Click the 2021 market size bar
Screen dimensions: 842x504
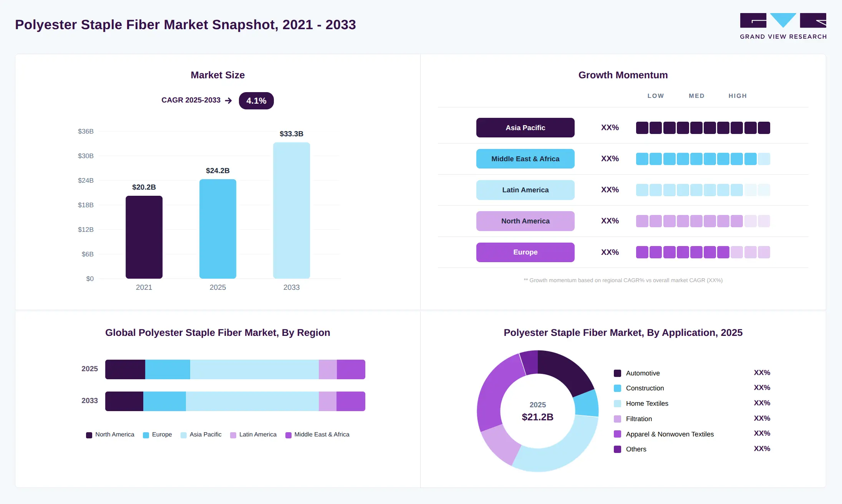(x=144, y=237)
